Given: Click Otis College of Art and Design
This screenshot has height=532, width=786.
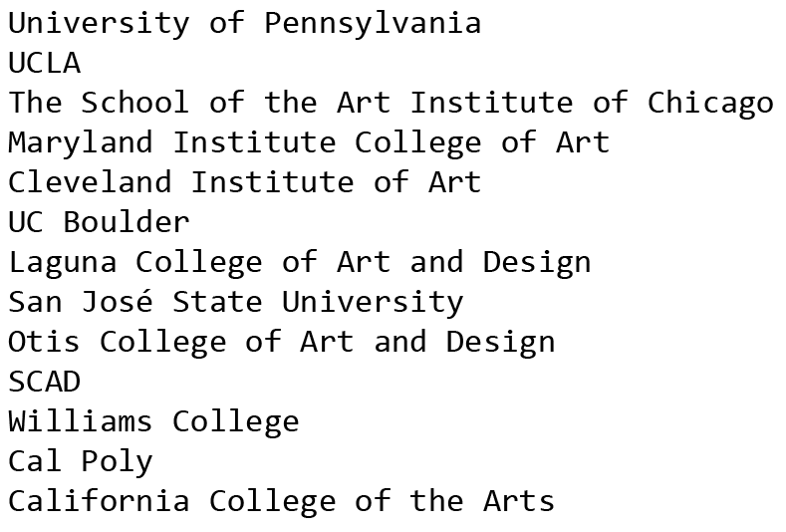Looking at the screenshot, I should tap(282, 343).
